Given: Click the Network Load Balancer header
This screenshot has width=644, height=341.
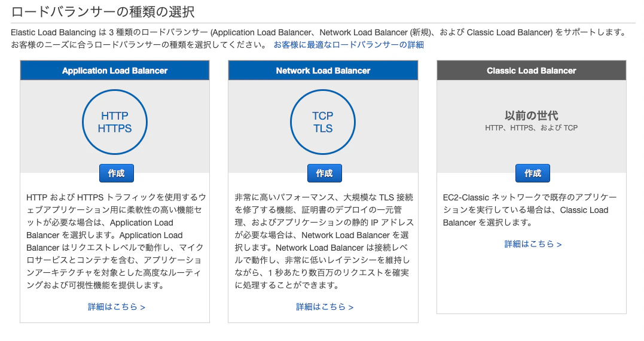Looking at the screenshot, I should (x=323, y=71).
